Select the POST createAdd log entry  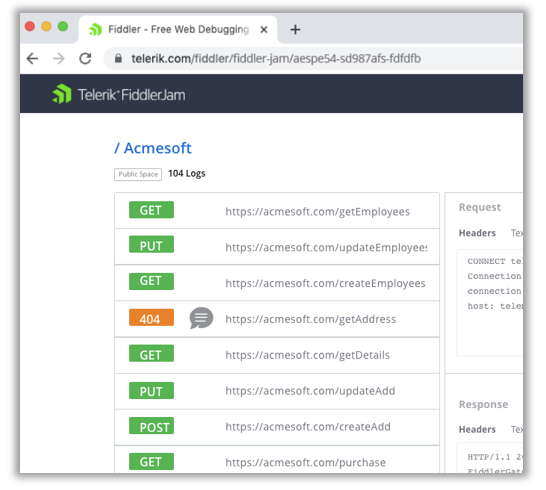pos(277,427)
